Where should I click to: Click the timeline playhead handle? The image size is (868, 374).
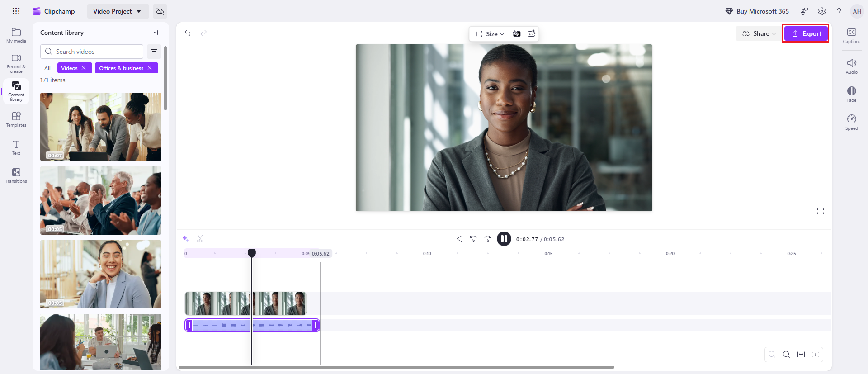pyautogui.click(x=252, y=253)
